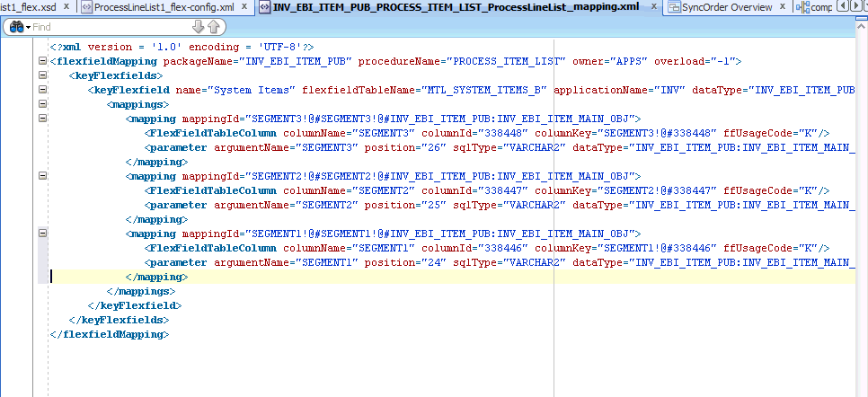Screen dimensions: 868x397
Task: Click columnKey "SEGMENT2!@#338447"
Action: tap(658, 191)
